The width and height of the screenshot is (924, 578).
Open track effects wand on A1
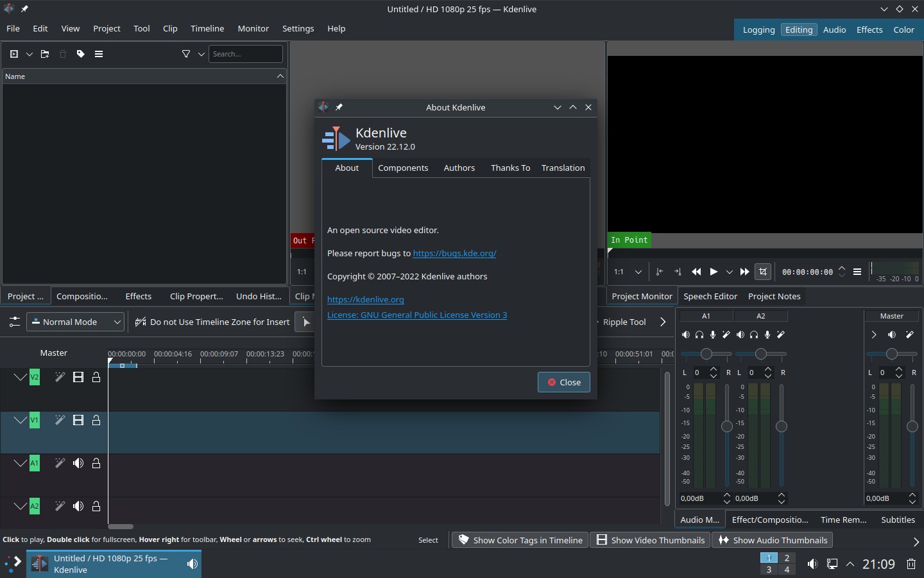[x=60, y=463]
